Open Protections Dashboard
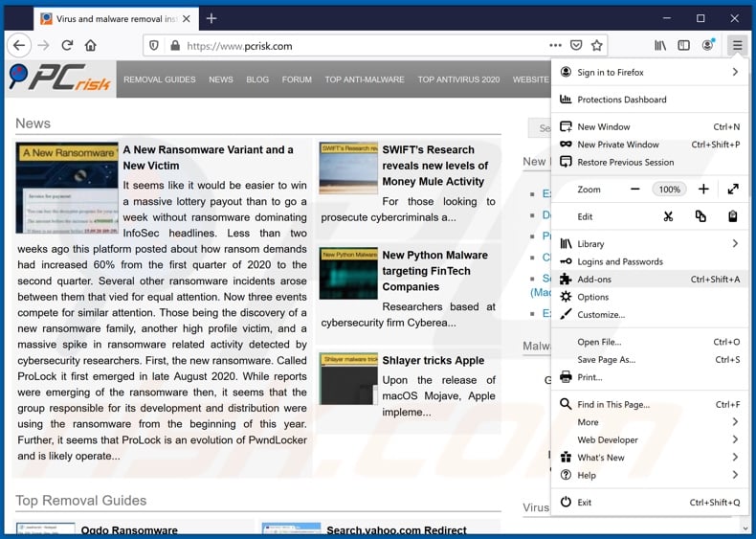The height and width of the screenshot is (539, 756). (x=650, y=100)
